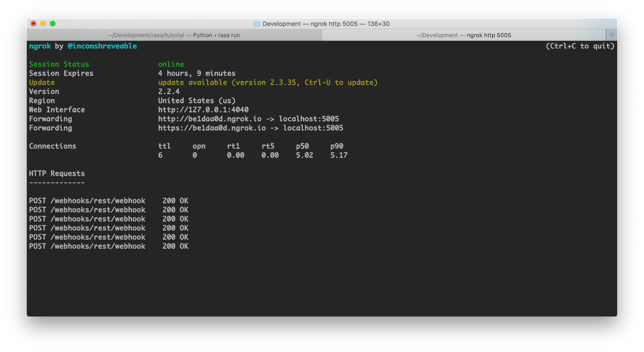Image resolution: width=644 pixels, height=352 pixels.
Task: Click the green online session status text
Action: pyautogui.click(x=171, y=64)
